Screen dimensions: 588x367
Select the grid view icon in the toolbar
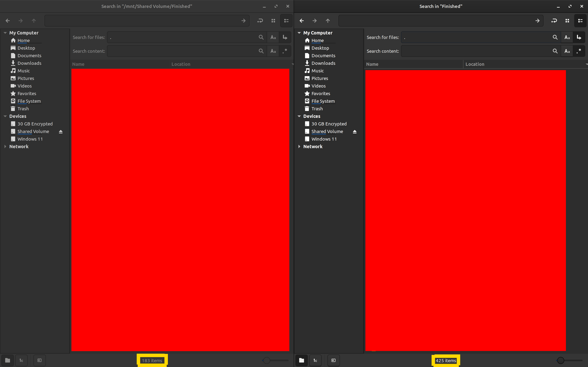[x=273, y=21]
